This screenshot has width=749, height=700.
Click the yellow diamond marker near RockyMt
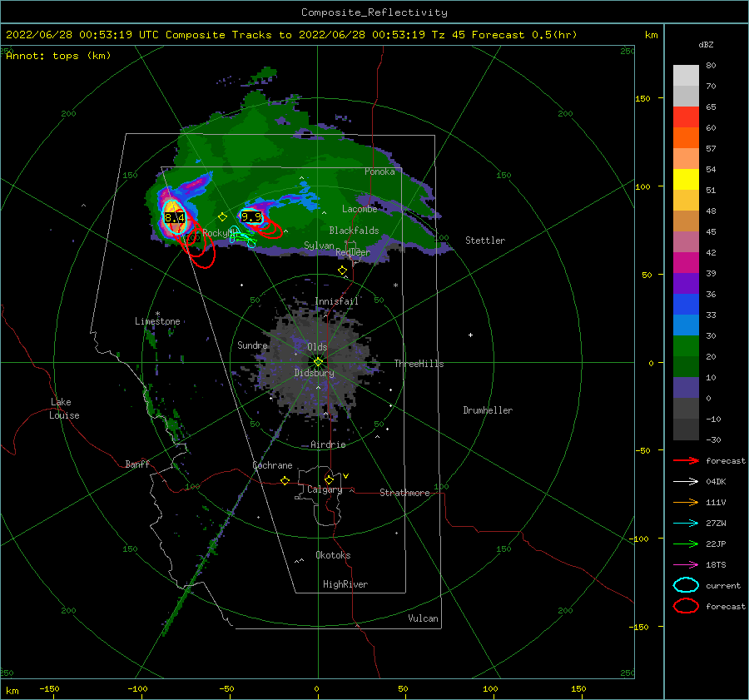click(222, 217)
